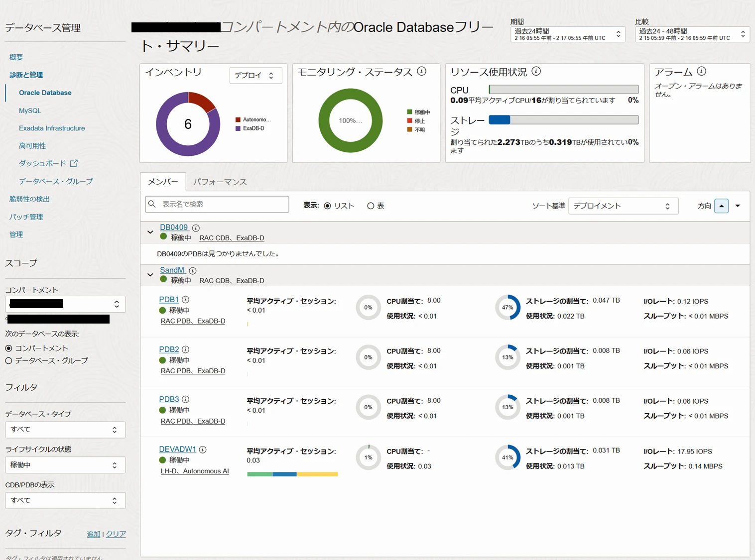This screenshot has height=560, width=755.
Task: Open the 期間 time range dropdown
Action: (568, 34)
